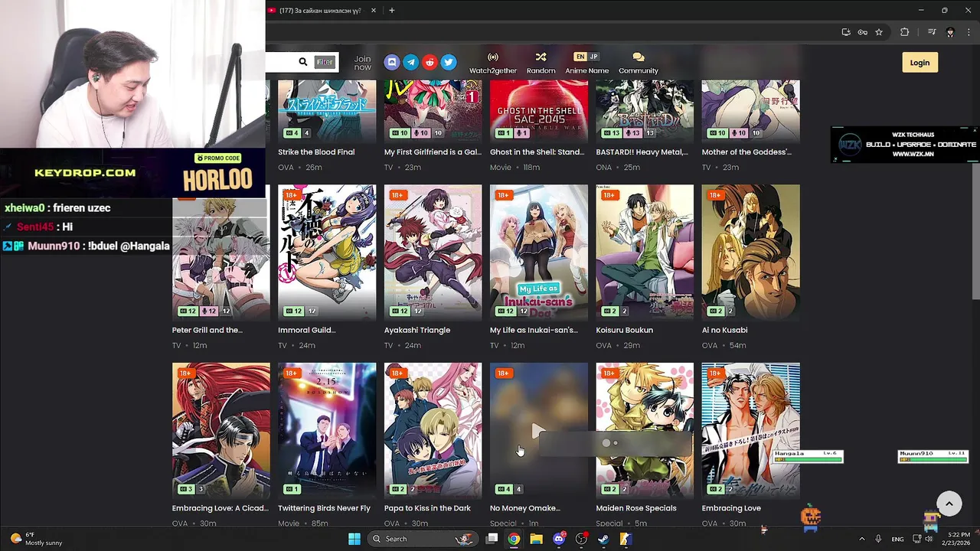
Task: Switch anime name to EN
Action: point(580,57)
